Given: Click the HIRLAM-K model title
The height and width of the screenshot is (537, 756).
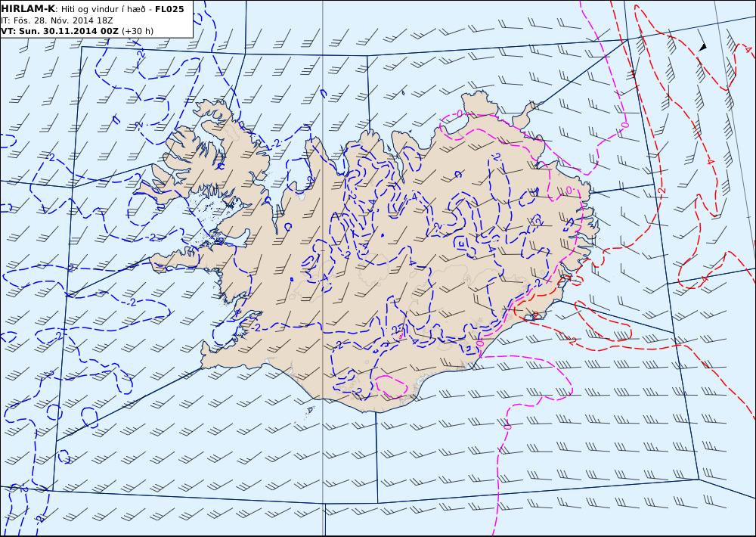Looking at the screenshot, I should point(28,8).
